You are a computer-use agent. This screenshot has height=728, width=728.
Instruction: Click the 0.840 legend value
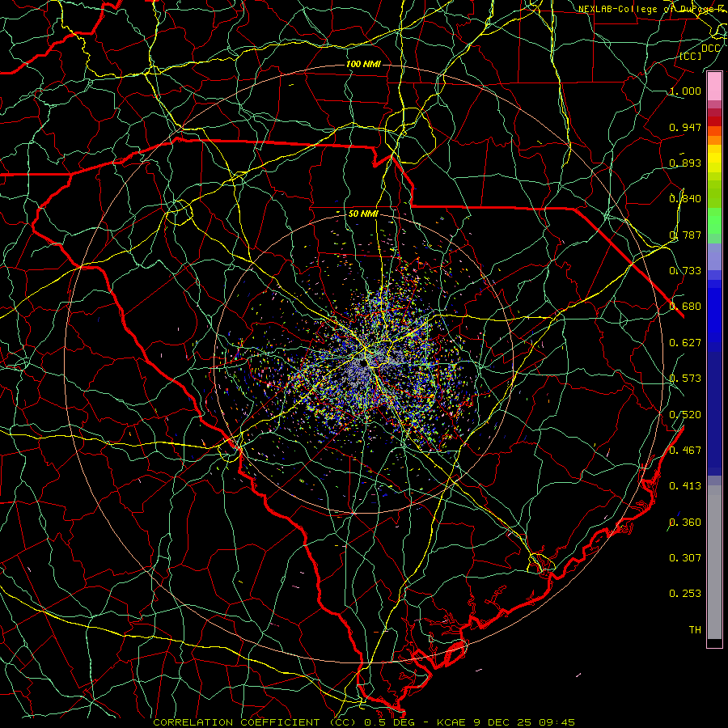coord(685,199)
